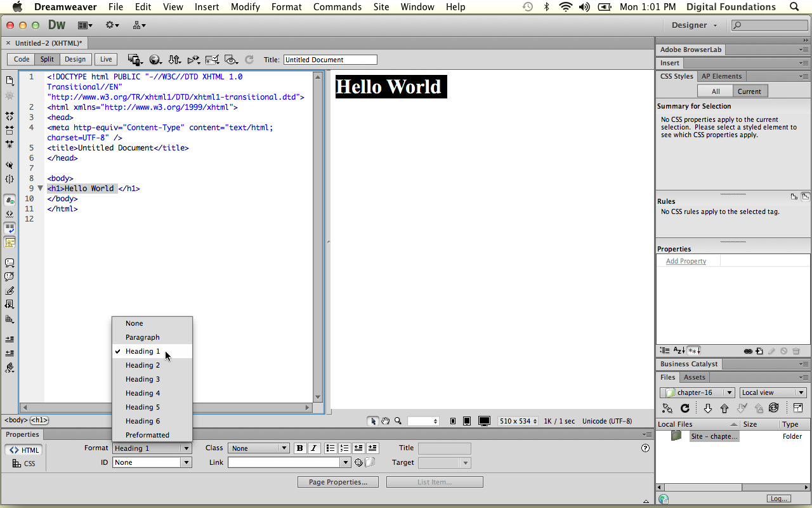Screen dimensions: 812x508
Task: Click the Preview in Browser globe icon
Action: coord(155,59)
